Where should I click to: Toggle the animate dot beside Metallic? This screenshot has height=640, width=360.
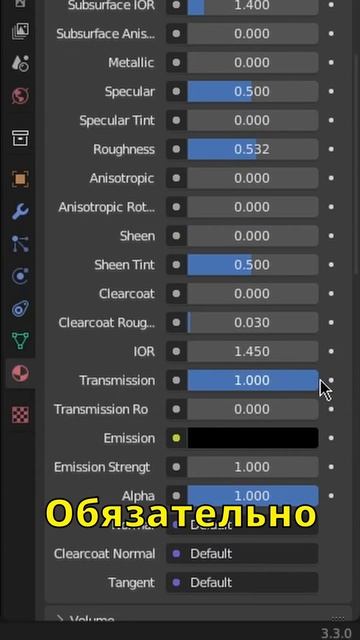tap(331, 62)
